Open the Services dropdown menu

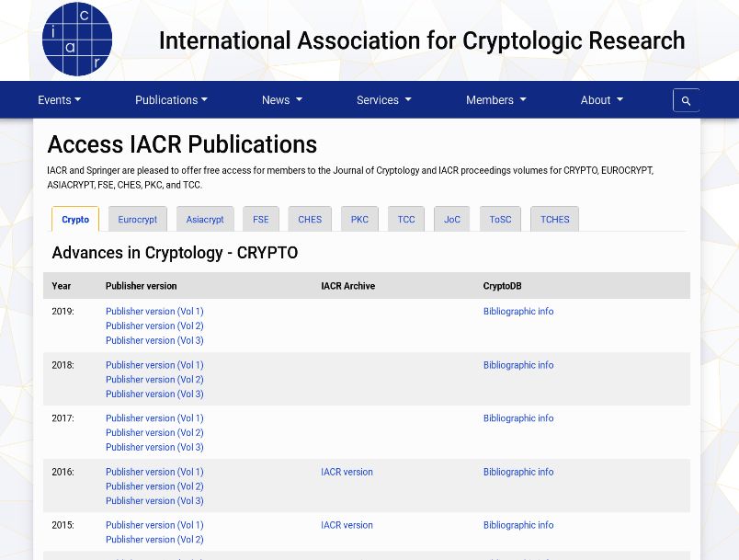pos(383,100)
